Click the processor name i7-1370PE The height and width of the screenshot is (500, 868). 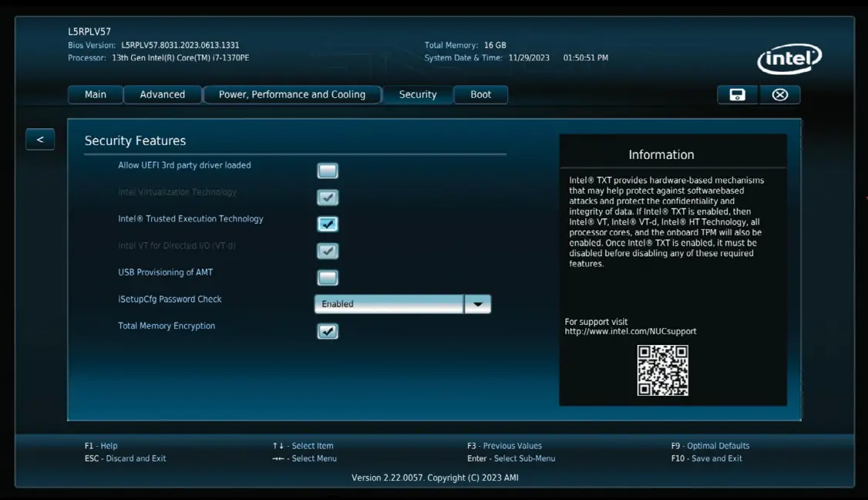pyautogui.click(x=180, y=58)
